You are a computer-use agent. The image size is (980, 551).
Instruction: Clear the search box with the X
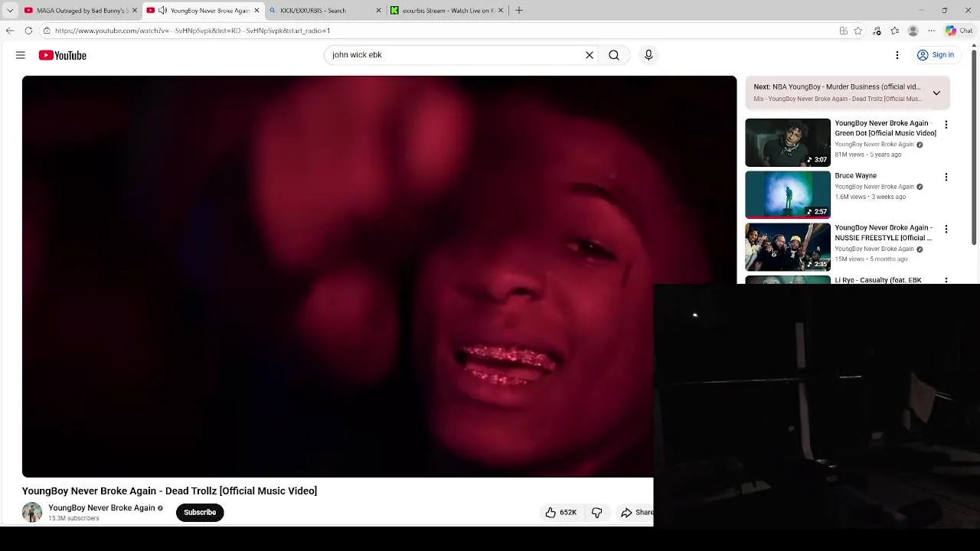[x=590, y=55]
